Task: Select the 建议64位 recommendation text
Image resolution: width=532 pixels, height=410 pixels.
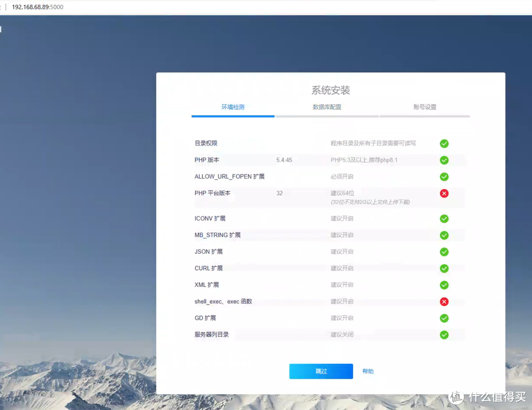Action: click(341, 193)
